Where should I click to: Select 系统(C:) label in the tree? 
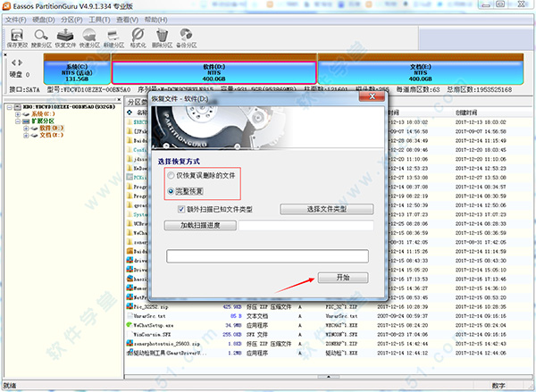point(43,114)
